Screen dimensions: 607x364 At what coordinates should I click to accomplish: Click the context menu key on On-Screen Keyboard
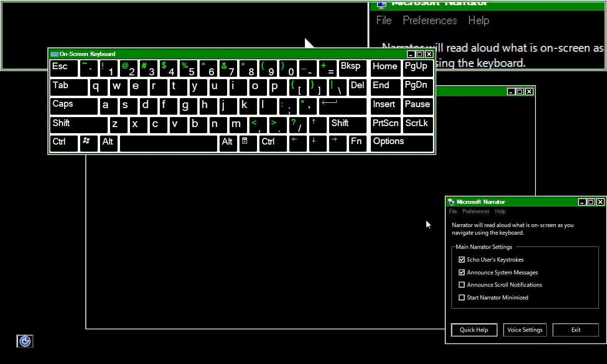248,144
